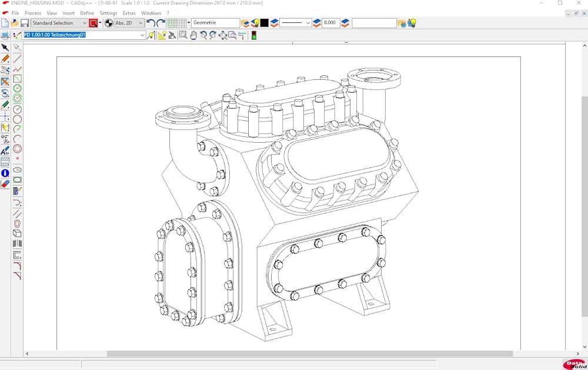
Task: Click the Print icon
Action: click(x=5, y=35)
